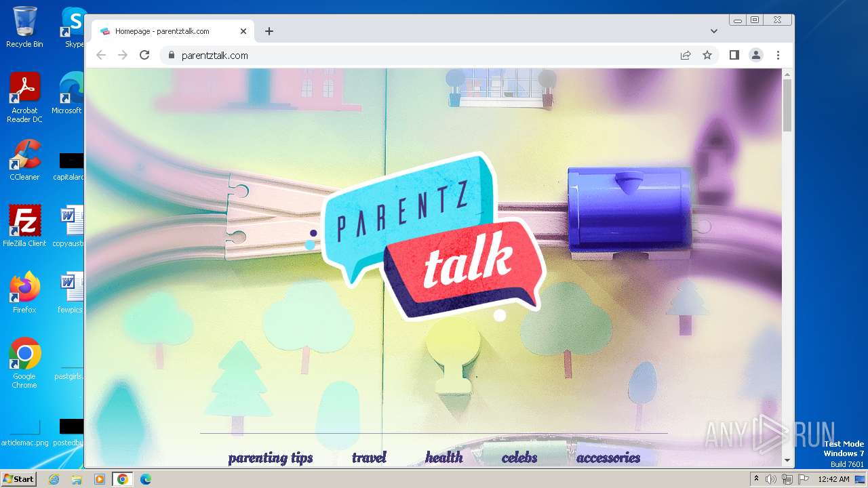Open the health menu link

pyautogui.click(x=444, y=458)
